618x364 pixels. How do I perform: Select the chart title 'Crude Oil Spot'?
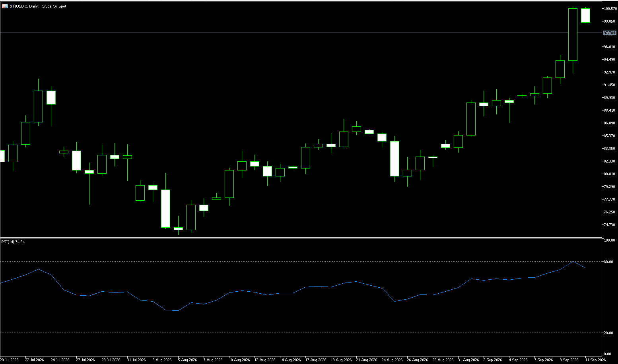click(x=54, y=6)
